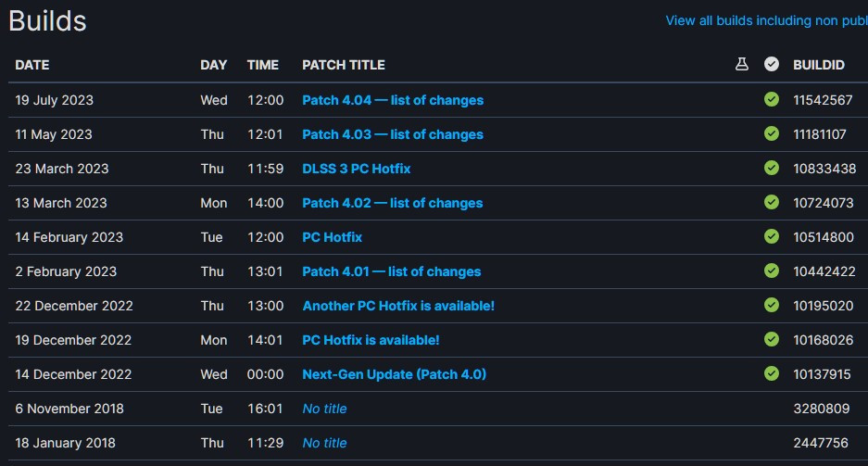Open the DLSS 3 PC Hotfix link

coord(356,169)
